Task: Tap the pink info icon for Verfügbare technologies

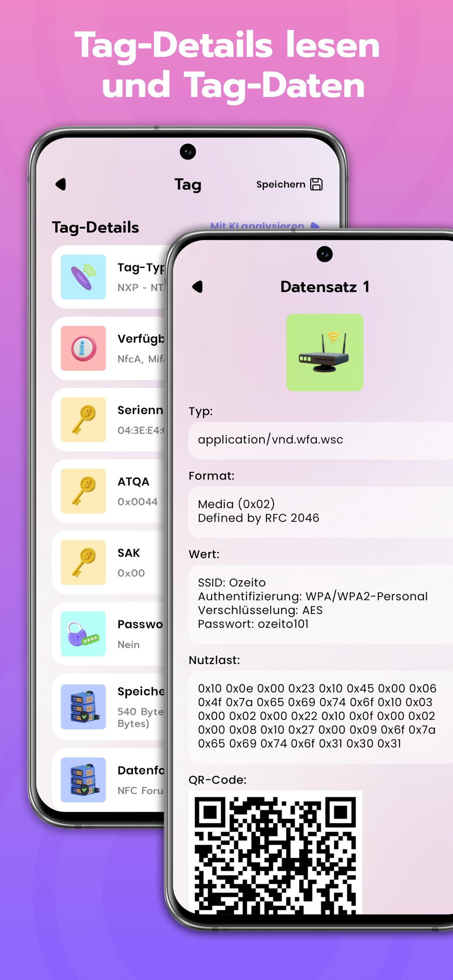Action: tap(84, 348)
